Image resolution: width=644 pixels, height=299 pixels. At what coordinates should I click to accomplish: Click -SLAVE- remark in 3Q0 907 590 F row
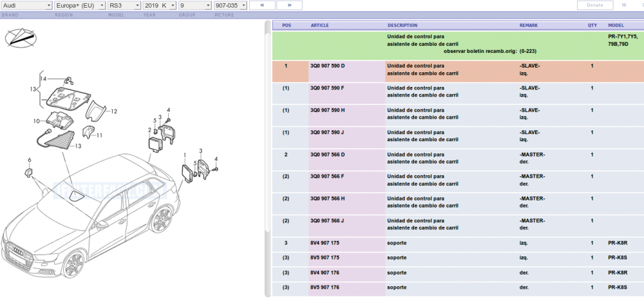(529, 88)
